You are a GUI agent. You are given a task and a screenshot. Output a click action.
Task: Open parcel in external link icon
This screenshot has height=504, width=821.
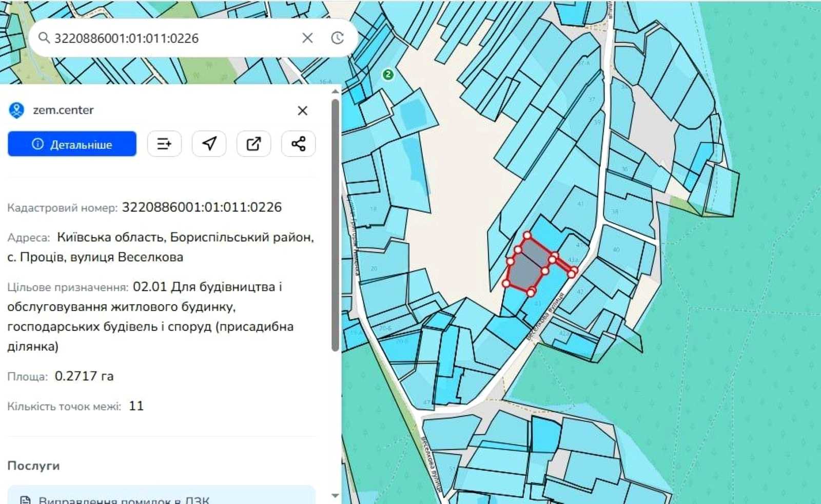tap(253, 144)
